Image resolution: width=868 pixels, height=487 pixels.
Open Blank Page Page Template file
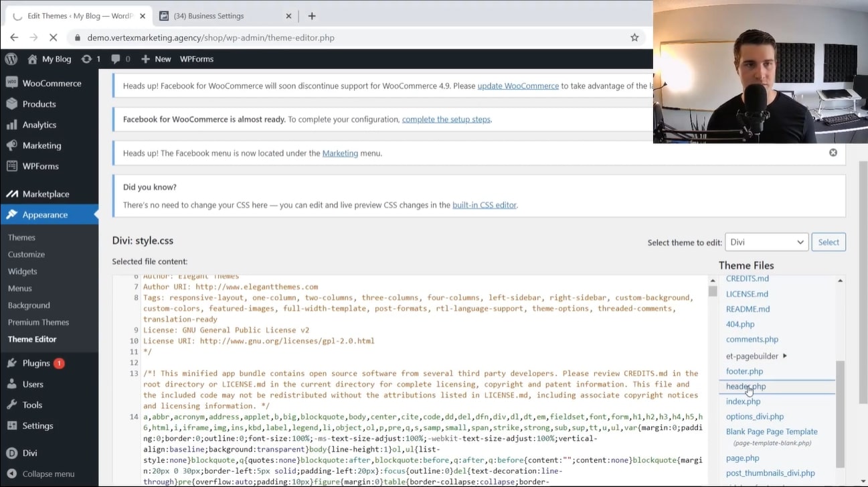[772, 431]
